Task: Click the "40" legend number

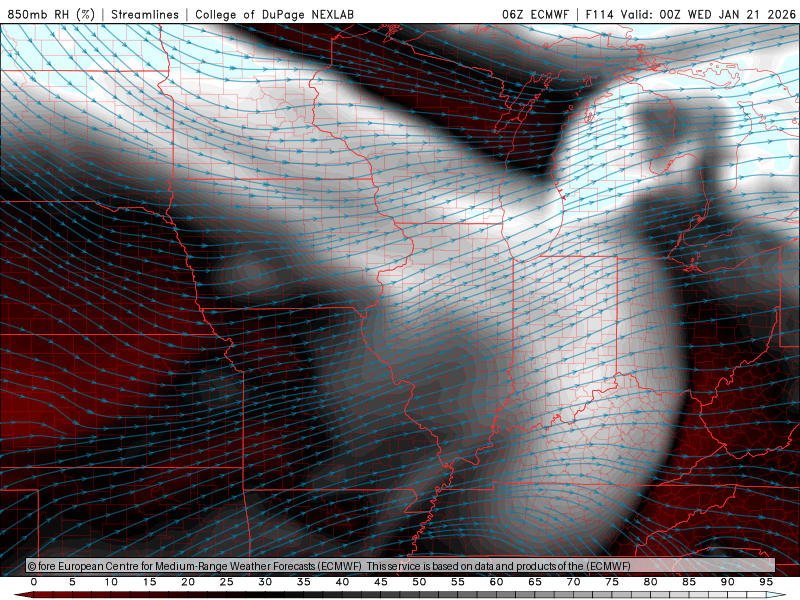Action: pos(342,582)
